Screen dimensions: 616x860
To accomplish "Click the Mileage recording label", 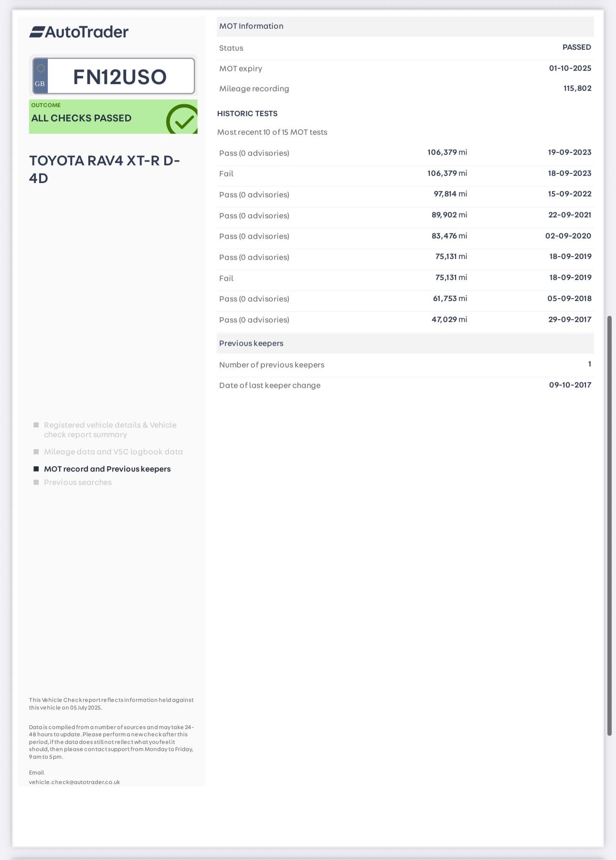I will pos(254,88).
